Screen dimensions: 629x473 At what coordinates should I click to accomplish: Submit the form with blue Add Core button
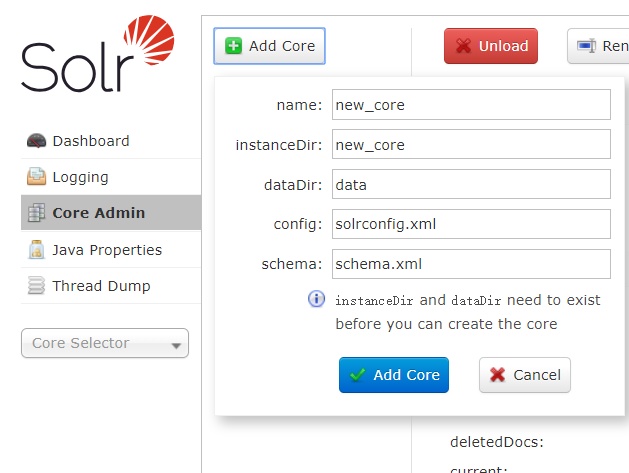pyautogui.click(x=394, y=375)
